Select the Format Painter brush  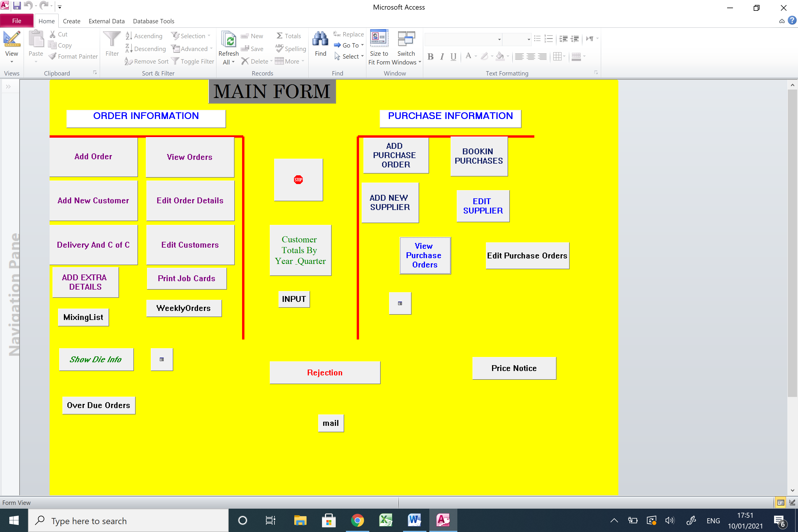coord(52,56)
